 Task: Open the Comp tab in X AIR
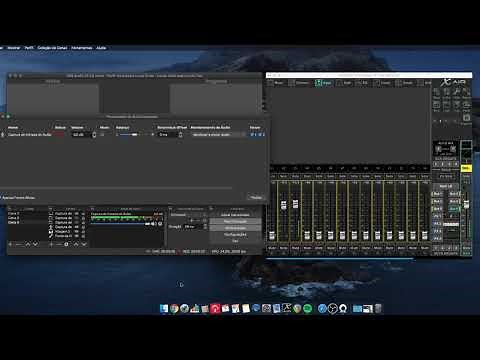[x=382, y=83]
